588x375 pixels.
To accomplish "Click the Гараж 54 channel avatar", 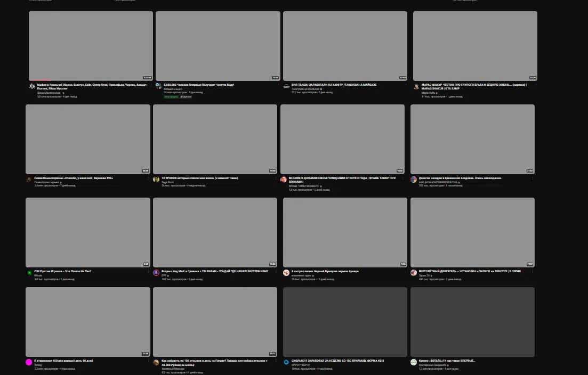I will pyautogui.click(x=414, y=273).
